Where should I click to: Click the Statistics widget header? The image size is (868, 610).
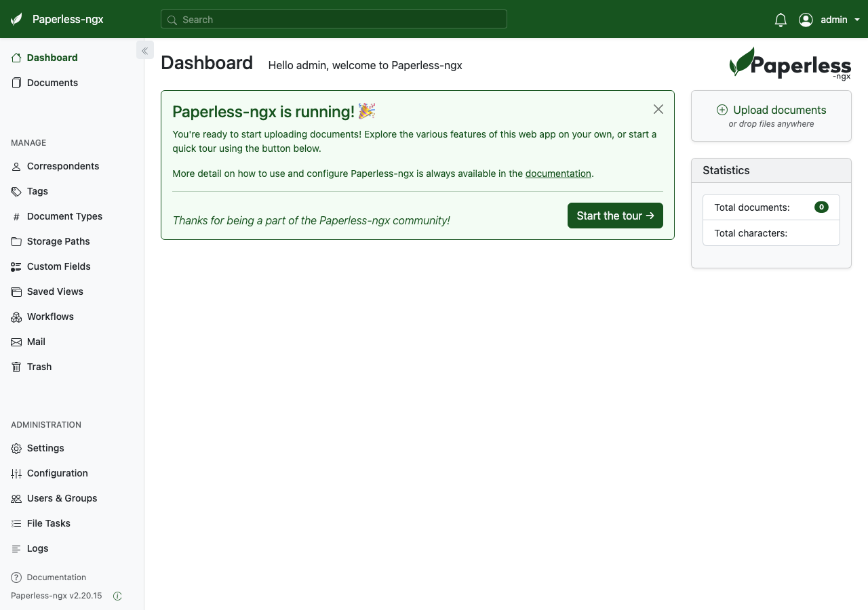point(771,171)
